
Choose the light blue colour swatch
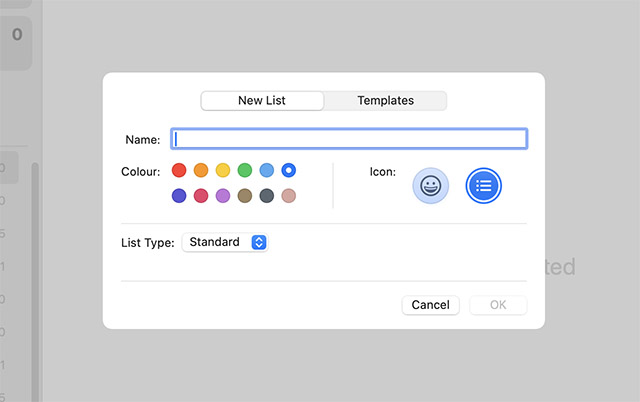pos(267,171)
